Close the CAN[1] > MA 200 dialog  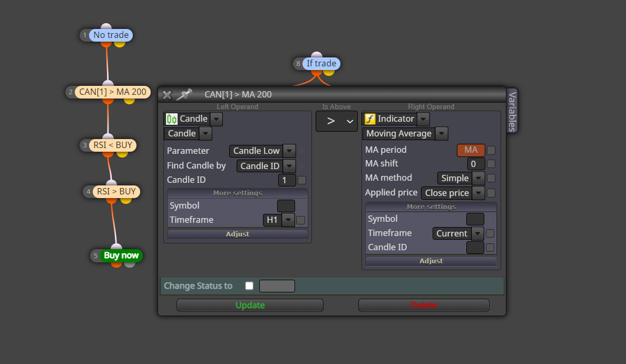(167, 95)
